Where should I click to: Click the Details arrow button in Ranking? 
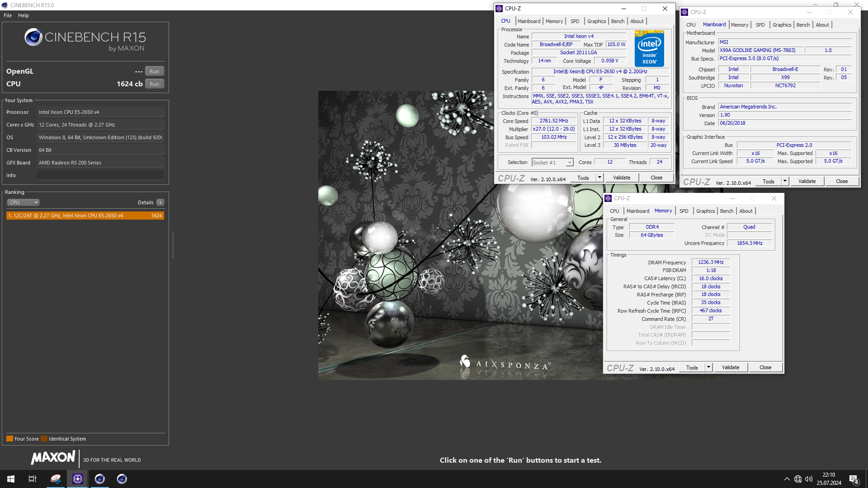(160, 202)
